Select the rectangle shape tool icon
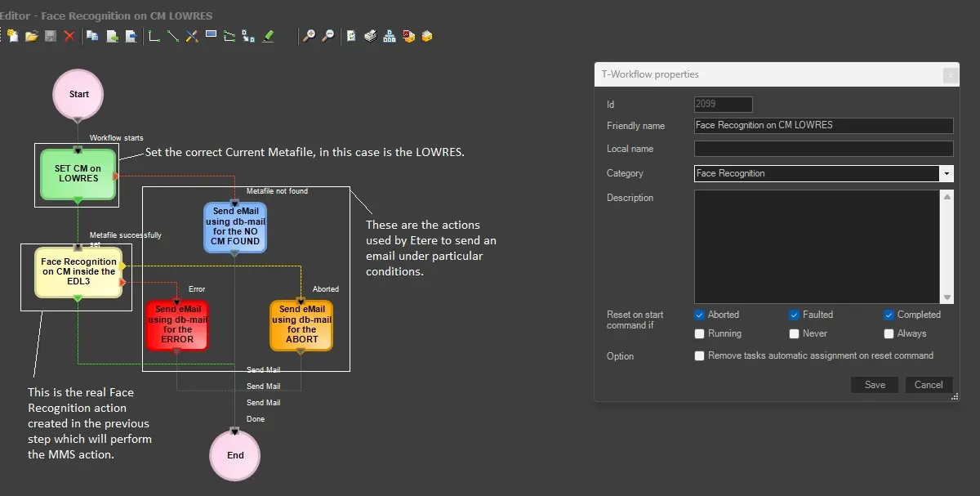 point(211,35)
